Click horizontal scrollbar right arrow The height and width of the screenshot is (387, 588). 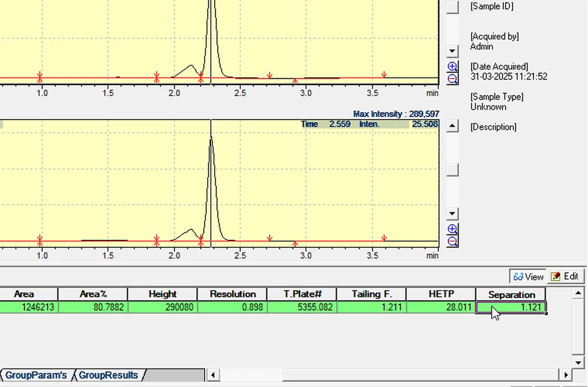(566, 375)
